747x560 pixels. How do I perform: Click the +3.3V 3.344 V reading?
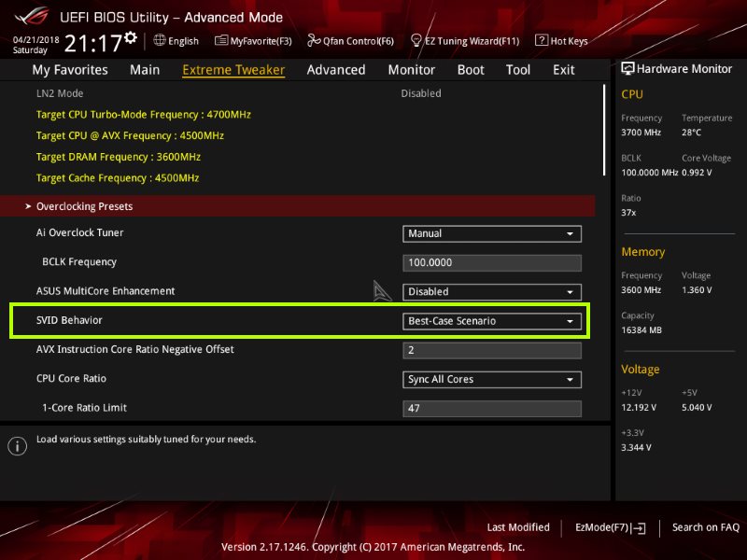(x=636, y=447)
